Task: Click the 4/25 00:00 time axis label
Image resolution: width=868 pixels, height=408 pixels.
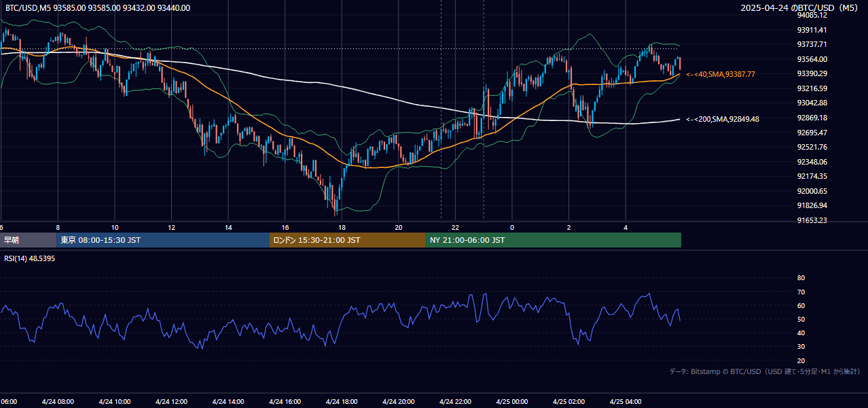Action: [512, 402]
